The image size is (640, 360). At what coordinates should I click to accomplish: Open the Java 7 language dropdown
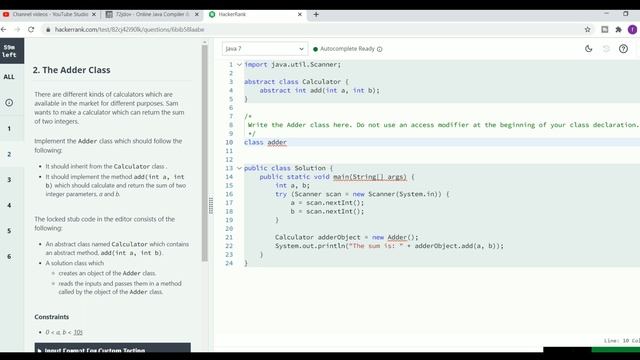(264, 49)
